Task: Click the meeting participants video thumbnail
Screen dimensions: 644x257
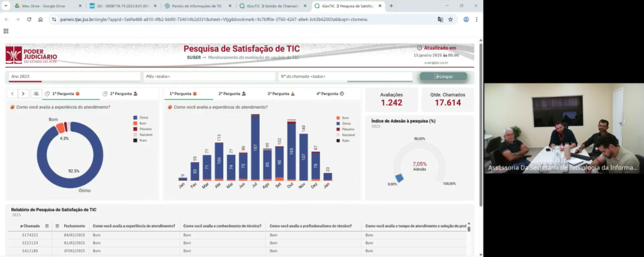Action: click(x=564, y=128)
